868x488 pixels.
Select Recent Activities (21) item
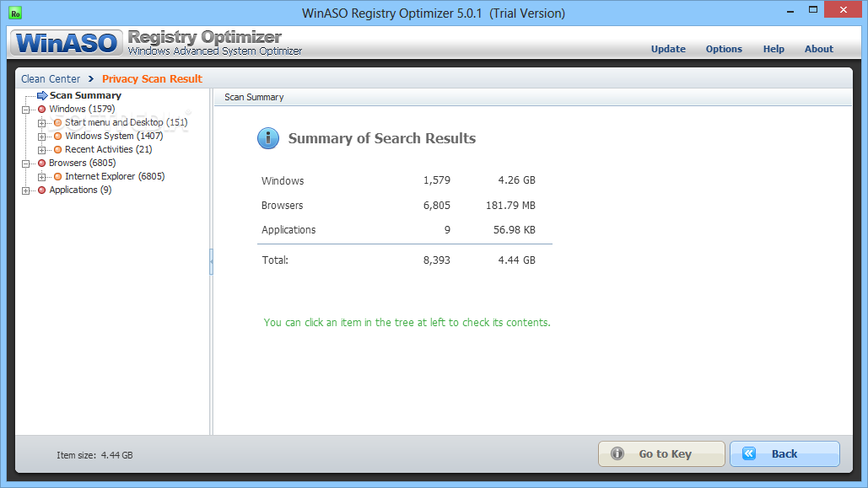[109, 149]
